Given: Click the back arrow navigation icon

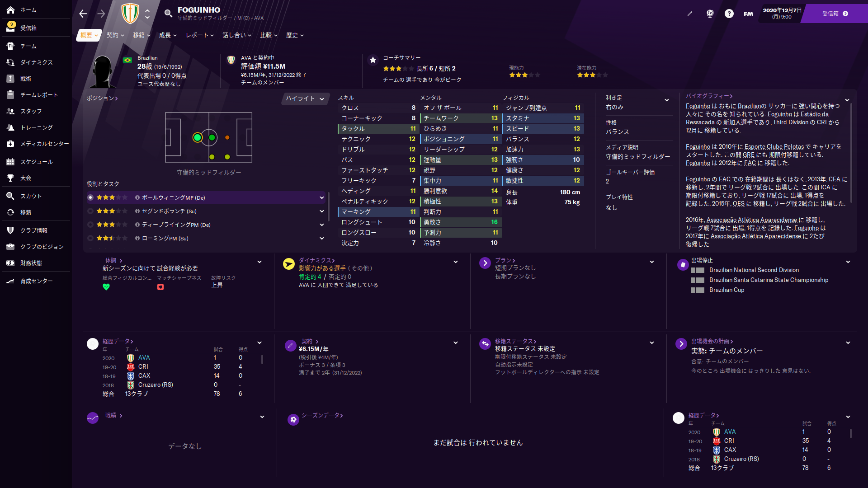Looking at the screenshot, I should [x=83, y=14].
